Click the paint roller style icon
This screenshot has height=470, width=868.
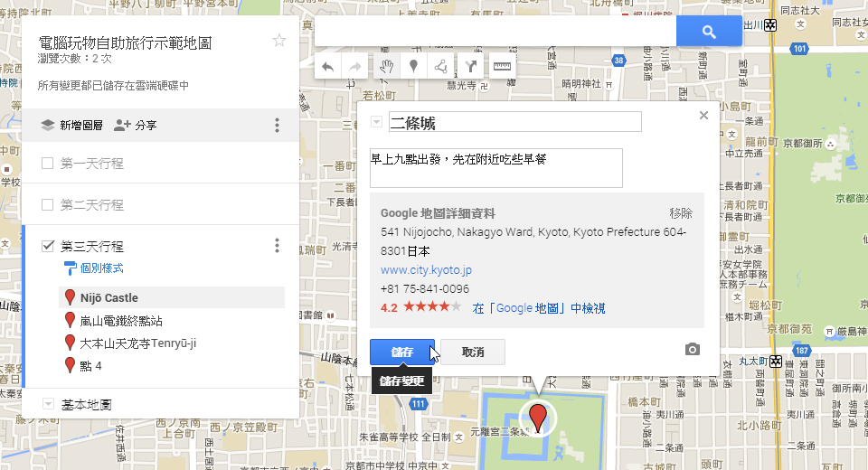click(70, 268)
